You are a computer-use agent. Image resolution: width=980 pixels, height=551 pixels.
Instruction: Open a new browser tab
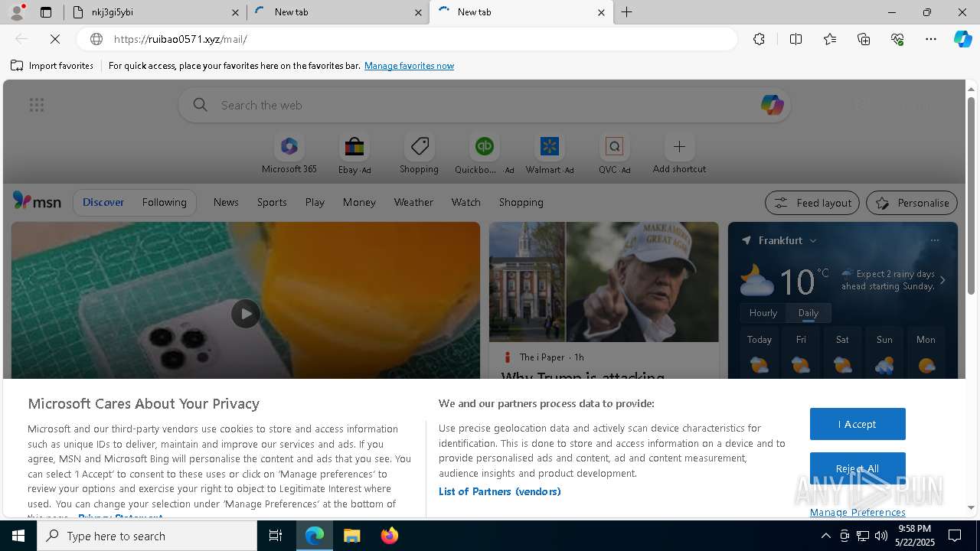(x=626, y=12)
